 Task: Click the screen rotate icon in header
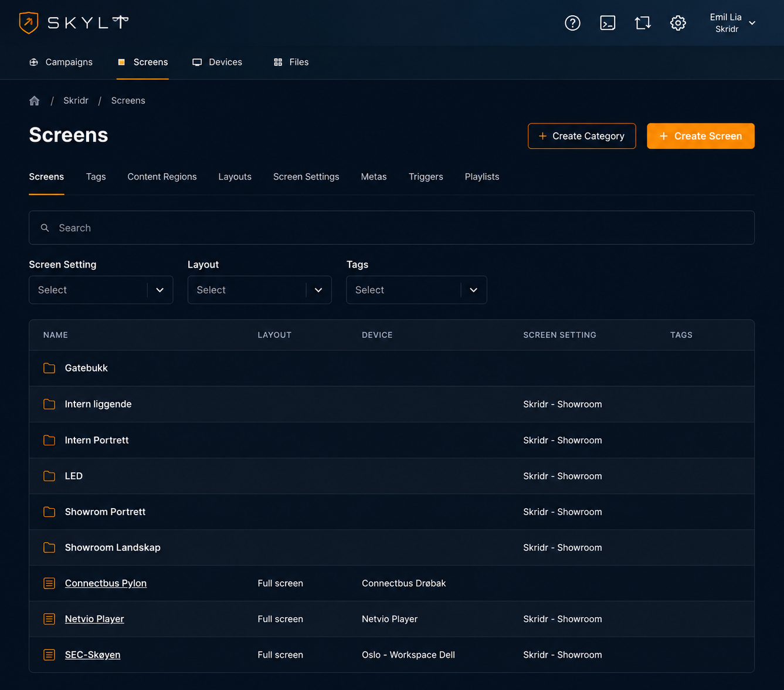(x=643, y=23)
